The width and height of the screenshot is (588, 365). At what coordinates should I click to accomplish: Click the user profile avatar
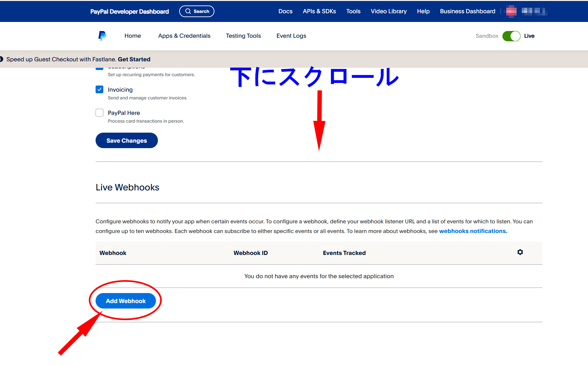pos(511,11)
